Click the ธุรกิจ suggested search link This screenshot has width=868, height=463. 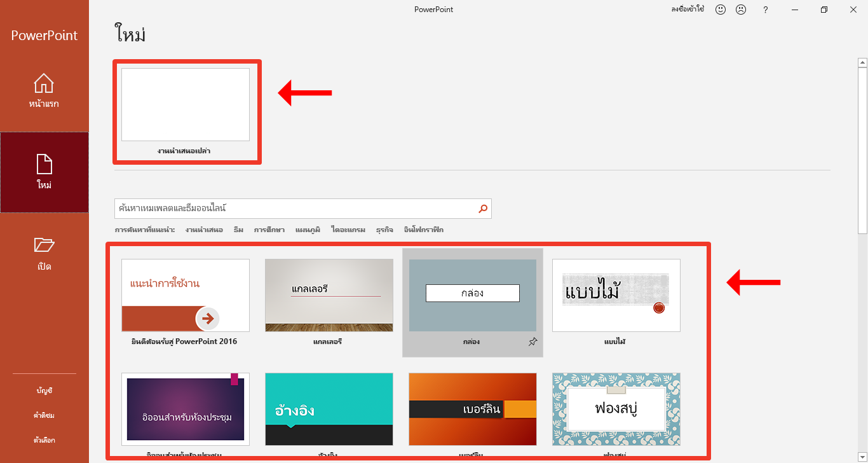point(384,230)
